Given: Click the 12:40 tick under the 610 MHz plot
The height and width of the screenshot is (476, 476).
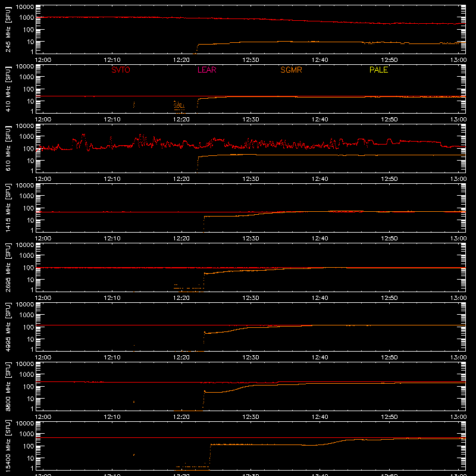Looking at the screenshot, I should point(320,179).
